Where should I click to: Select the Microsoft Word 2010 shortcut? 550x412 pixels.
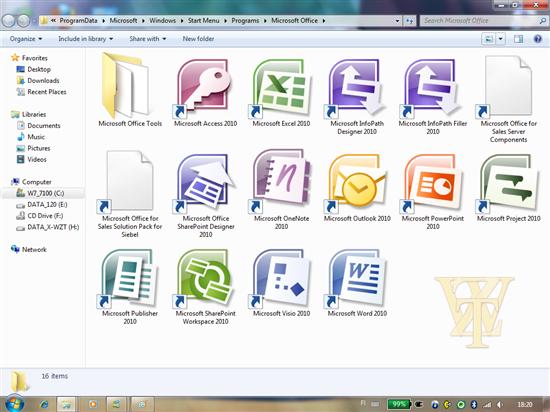click(x=357, y=282)
